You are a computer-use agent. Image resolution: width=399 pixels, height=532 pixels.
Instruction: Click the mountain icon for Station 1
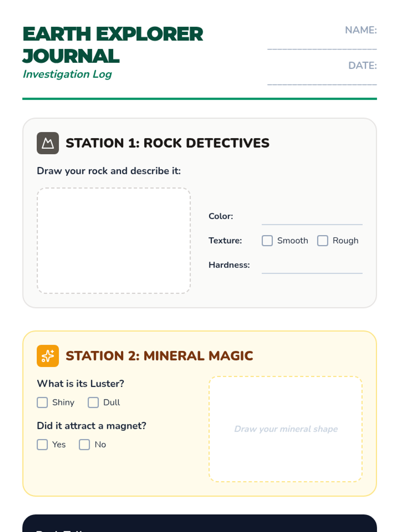point(48,143)
